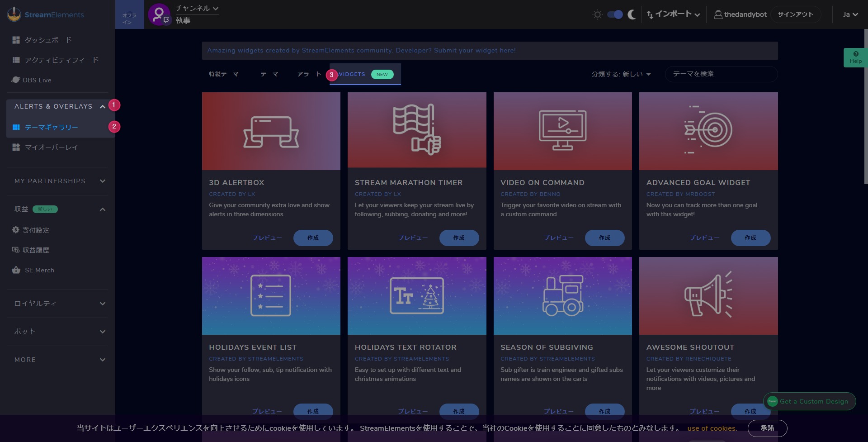Click the StreamElements logo

coord(46,14)
